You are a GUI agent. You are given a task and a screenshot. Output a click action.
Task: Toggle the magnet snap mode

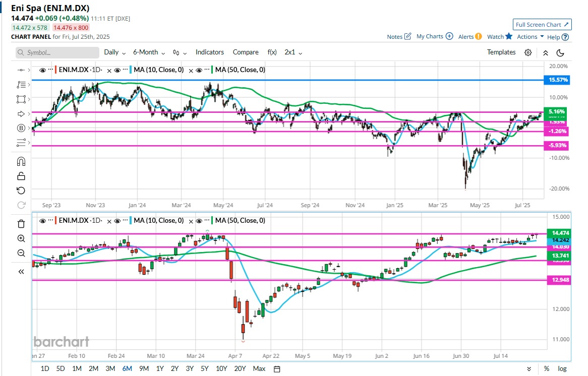point(21,162)
